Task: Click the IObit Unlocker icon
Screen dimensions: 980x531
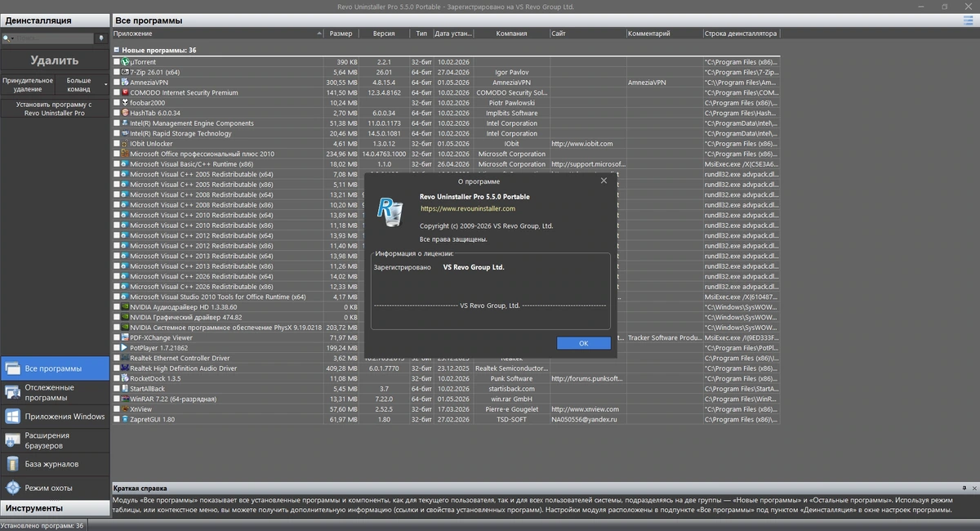Action: click(x=125, y=144)
